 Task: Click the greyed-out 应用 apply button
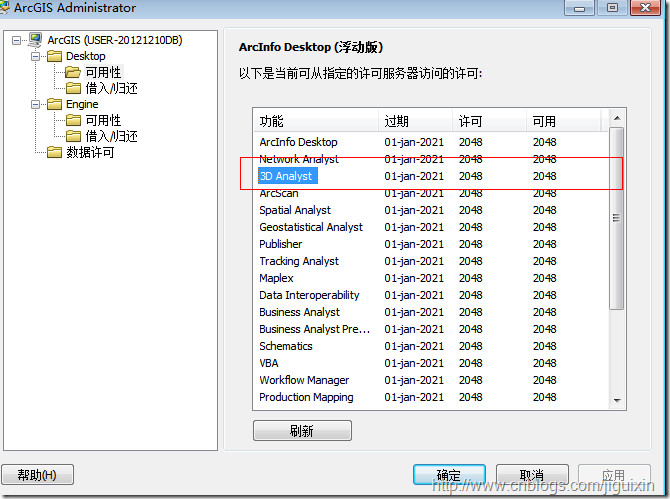(614, 475)
